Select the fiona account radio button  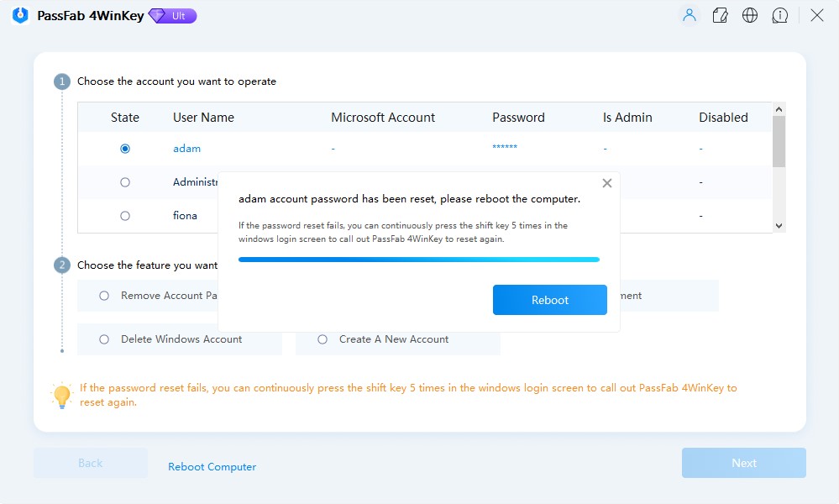point(124,215)
